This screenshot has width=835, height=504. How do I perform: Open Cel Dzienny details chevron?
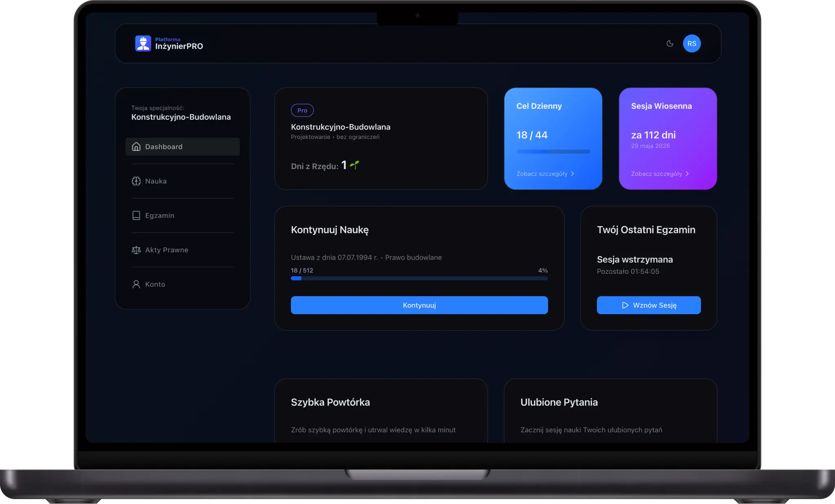573,174
